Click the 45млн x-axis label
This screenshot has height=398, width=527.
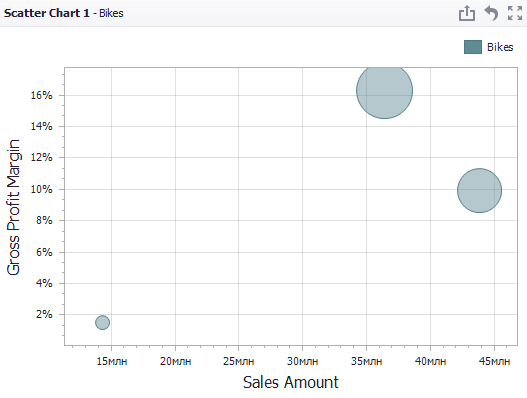pyautogui.click(x=494, y=361)
